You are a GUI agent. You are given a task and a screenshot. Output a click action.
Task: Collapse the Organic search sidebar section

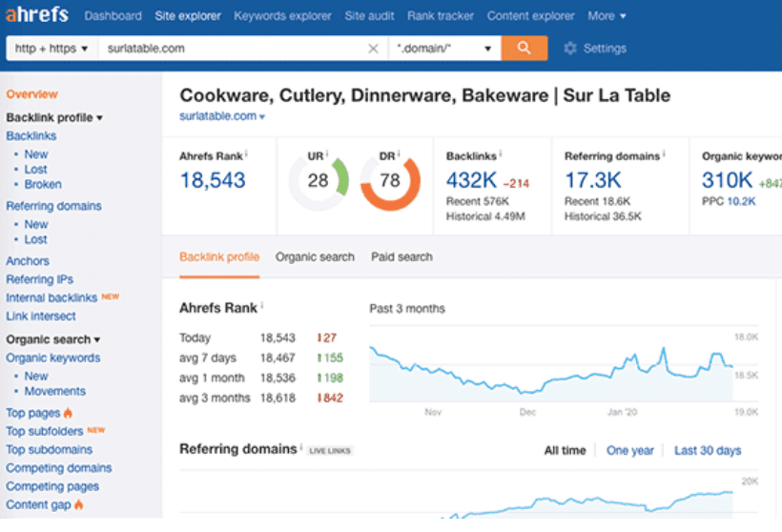pos(53,339)
